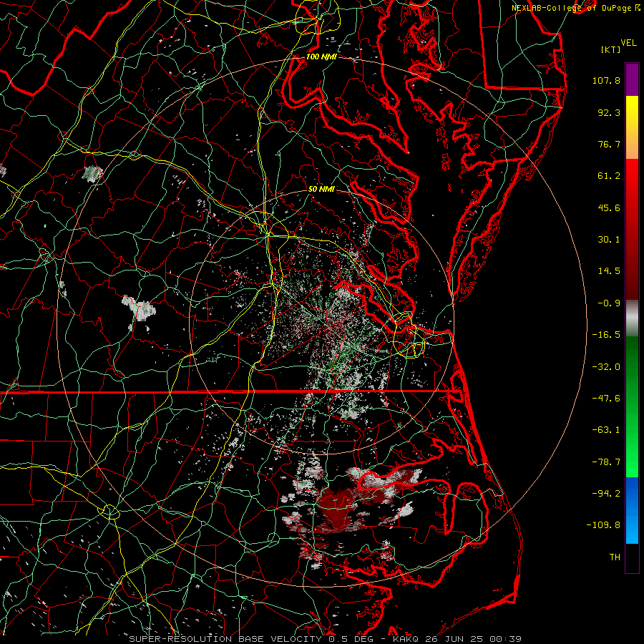This screenshot has height=644, width=644.
Task: Click the [KT] units label
Action: 611,49
